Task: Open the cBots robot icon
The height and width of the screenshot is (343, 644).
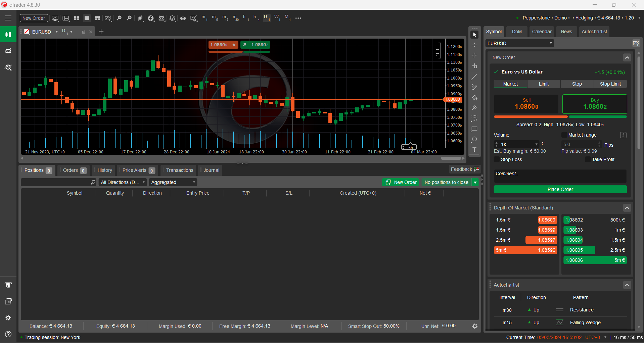Action: point(162,18)
